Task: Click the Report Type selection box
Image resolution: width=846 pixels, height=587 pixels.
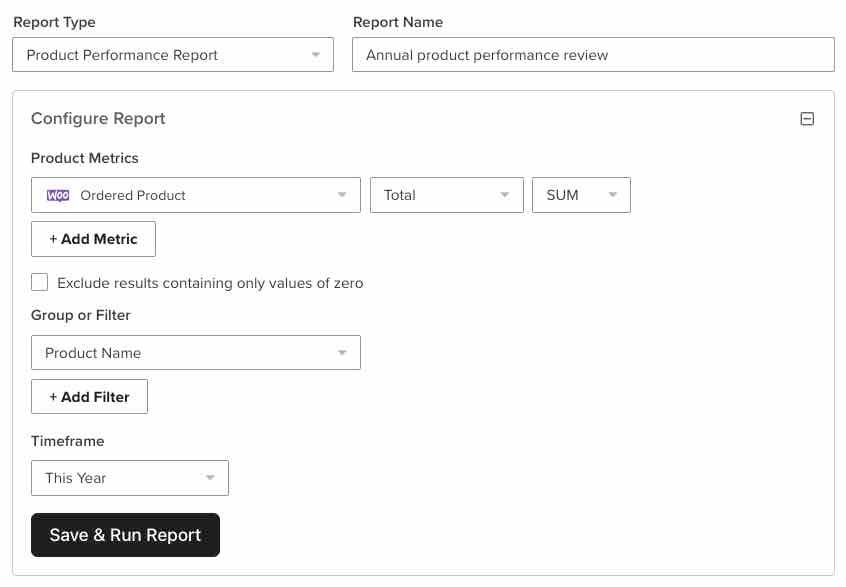Action: [172, 54]
